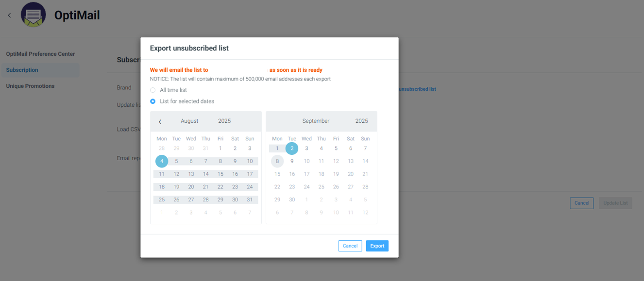Click the unsubscribed list link
This screenshot has height=281, width=644.
tap(417, 89)
